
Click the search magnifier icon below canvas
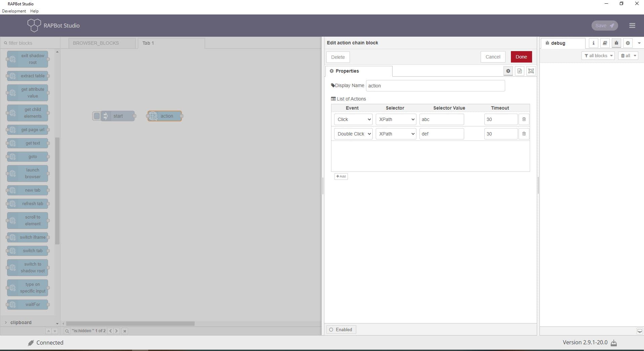click(67, 331)
